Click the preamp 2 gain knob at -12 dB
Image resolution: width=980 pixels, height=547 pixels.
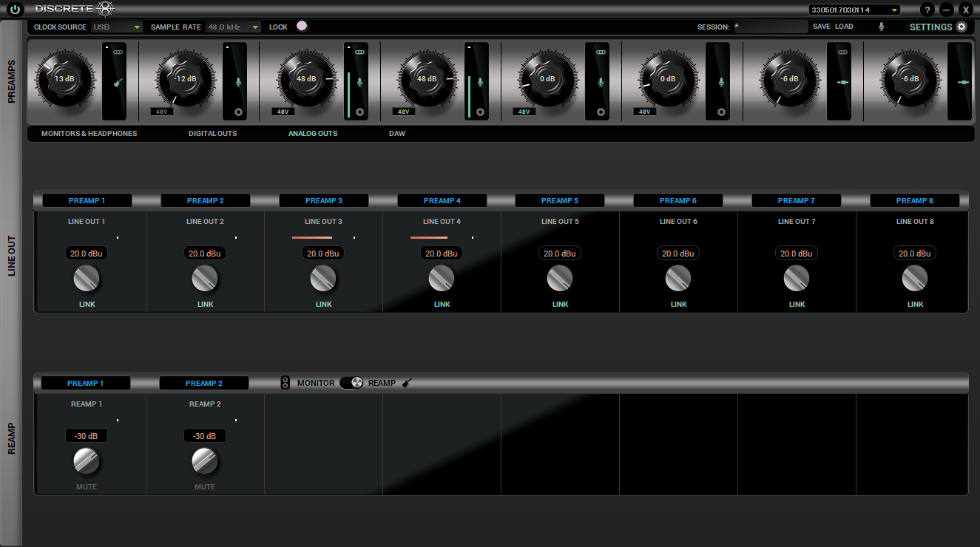[x=185, y=79]
